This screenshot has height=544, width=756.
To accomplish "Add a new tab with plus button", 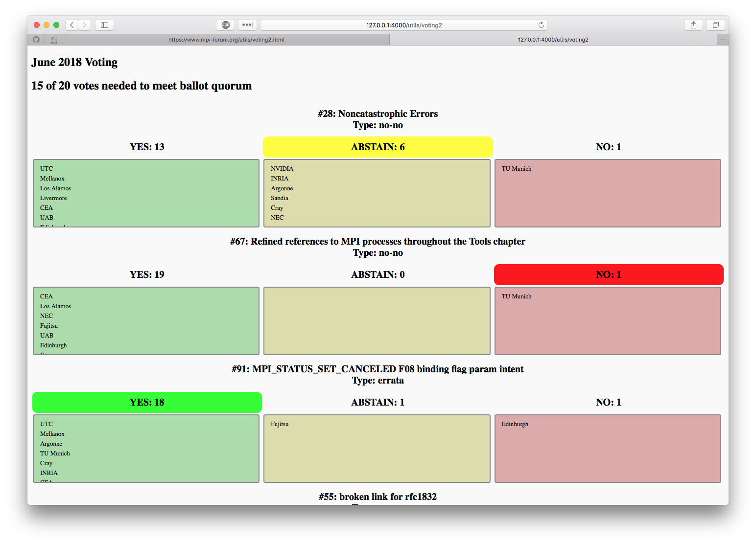I will tap(723, 40).
